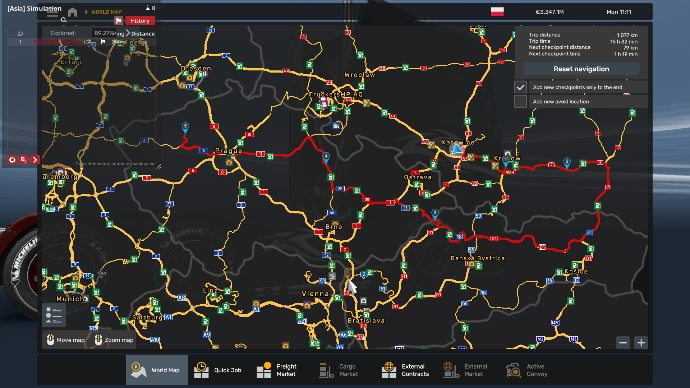Toggle the flag filter next to History
The image size is (690, 388).
(x=118, y=21)
